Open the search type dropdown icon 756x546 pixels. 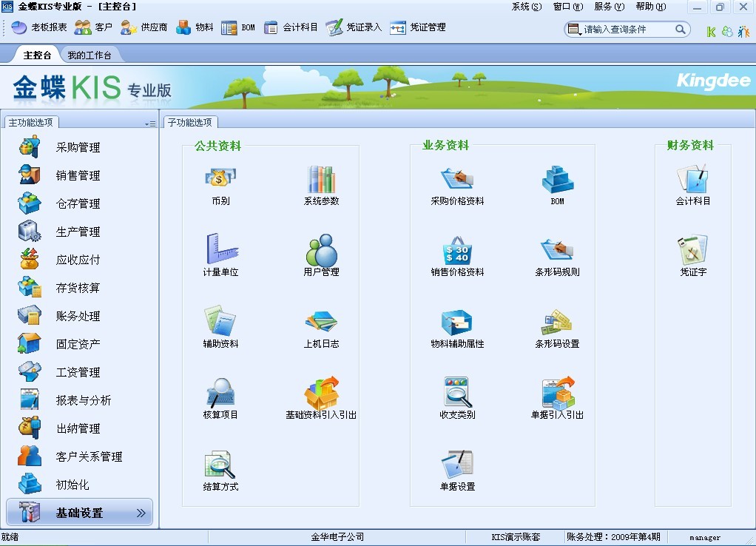574,30
